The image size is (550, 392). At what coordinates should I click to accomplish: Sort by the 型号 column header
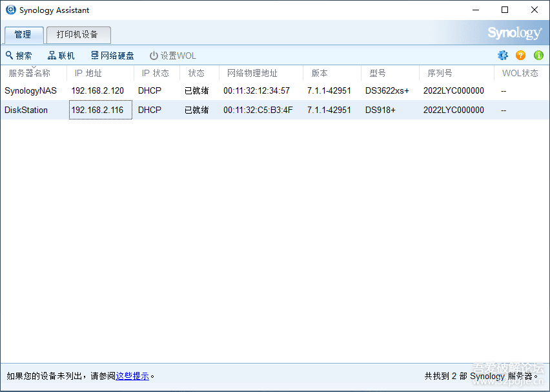(390, 74)
